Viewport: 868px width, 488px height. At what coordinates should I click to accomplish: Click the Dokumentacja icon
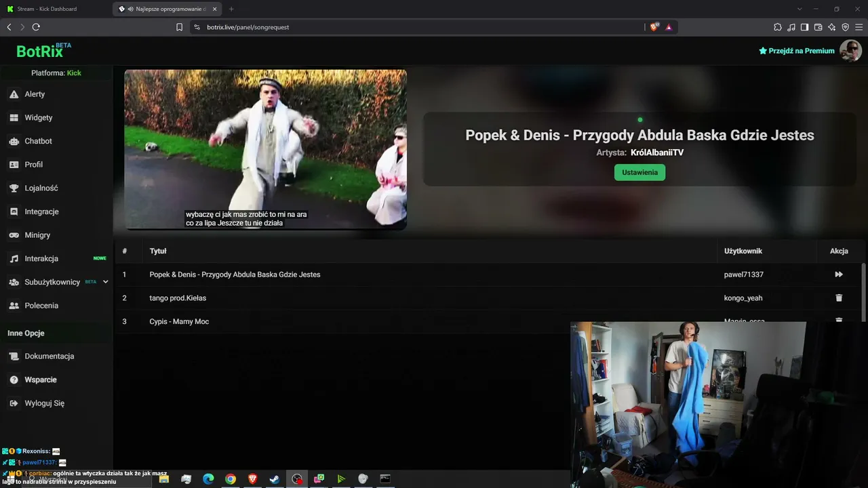pyautogui.click(x=14, y=356)
